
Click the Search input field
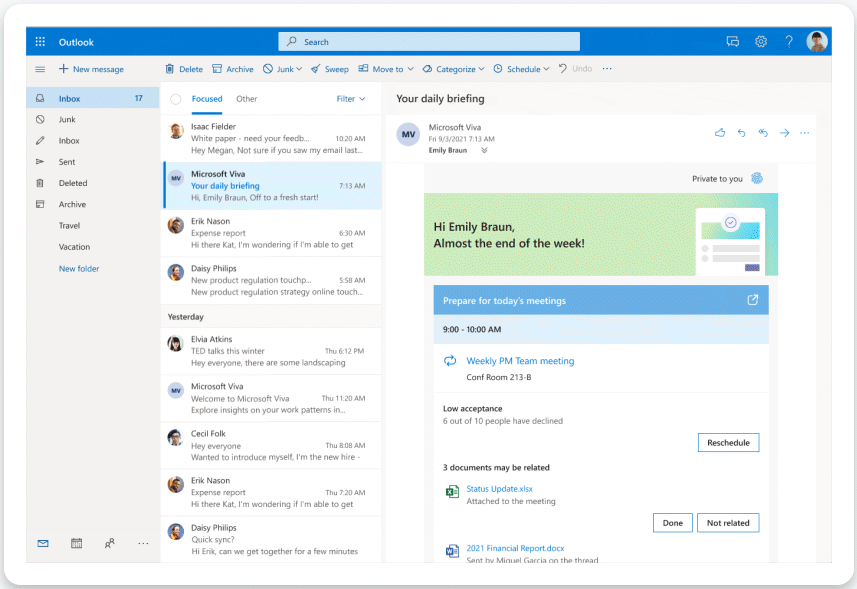429,42
